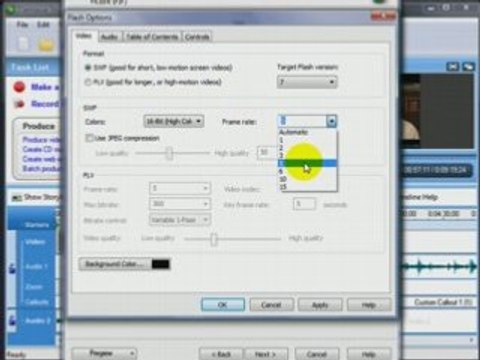This screenshot has height=360, width=480.
Task: Click the red Make a recording icon
Action: click(19, 87)
